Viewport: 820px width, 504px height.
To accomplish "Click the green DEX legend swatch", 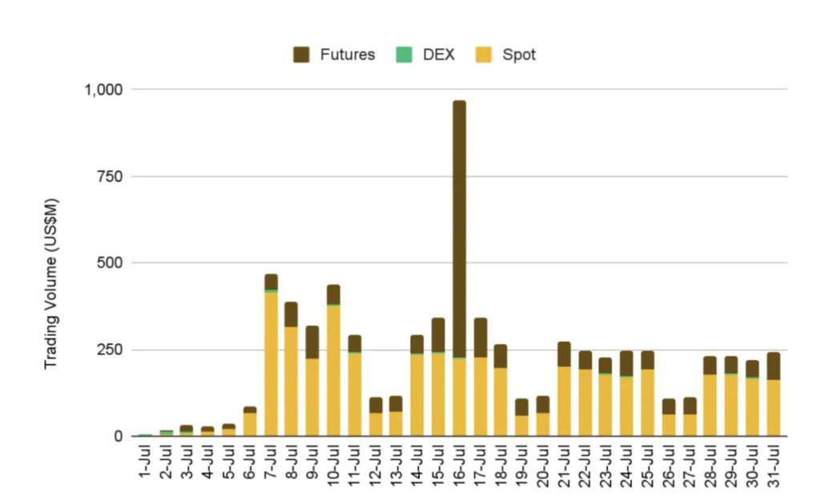I will click(x=404, y=55).
